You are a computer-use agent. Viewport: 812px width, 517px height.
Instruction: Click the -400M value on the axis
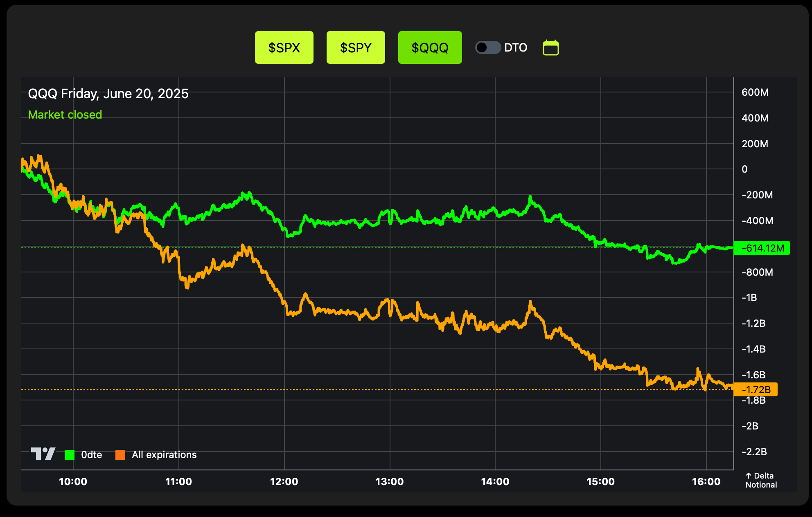[x=757, y=221]
